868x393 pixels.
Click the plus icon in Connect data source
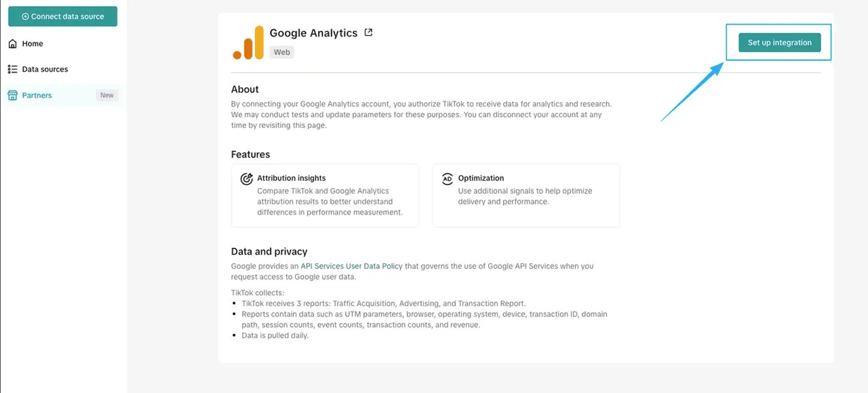(25, 16)
